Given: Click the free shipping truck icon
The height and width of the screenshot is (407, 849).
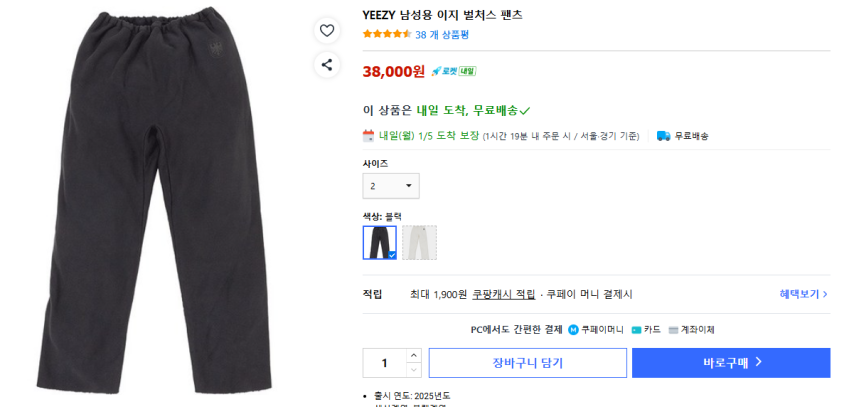Looking at the screenshot, I should pyautogui.click(x=663, y=136).
